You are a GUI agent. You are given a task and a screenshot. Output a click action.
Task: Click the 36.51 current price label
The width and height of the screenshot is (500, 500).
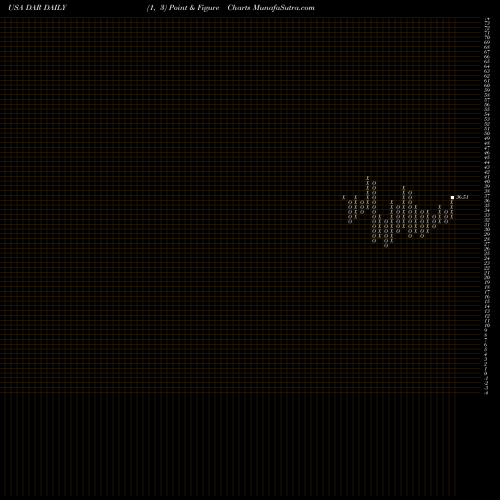point(462,197)
